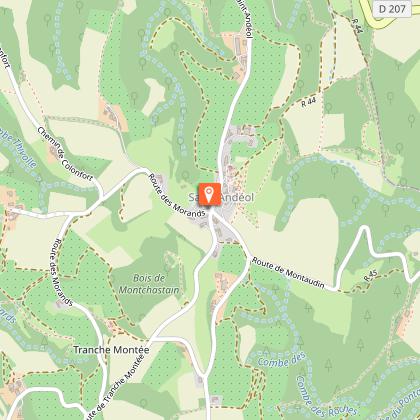Select the D 207 road shield
The width and height of the screenshot is (420, 420).
[x=392, y=9]
